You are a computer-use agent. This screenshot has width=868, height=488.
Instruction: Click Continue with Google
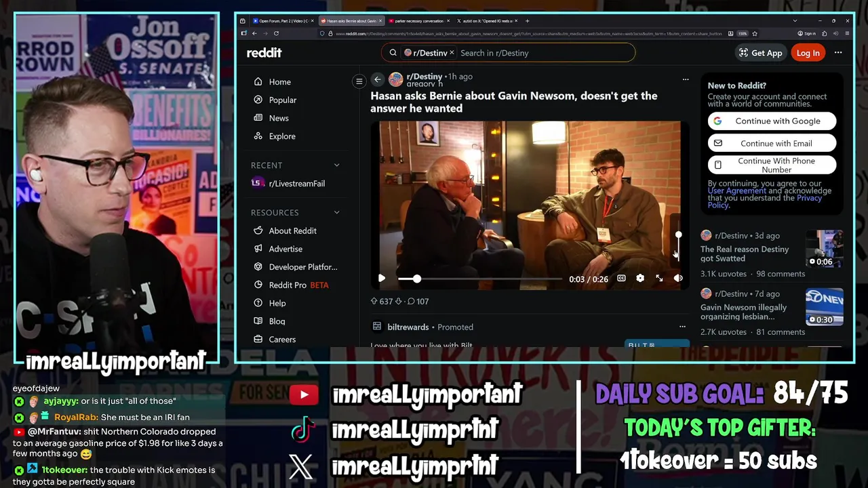[772, 121]
